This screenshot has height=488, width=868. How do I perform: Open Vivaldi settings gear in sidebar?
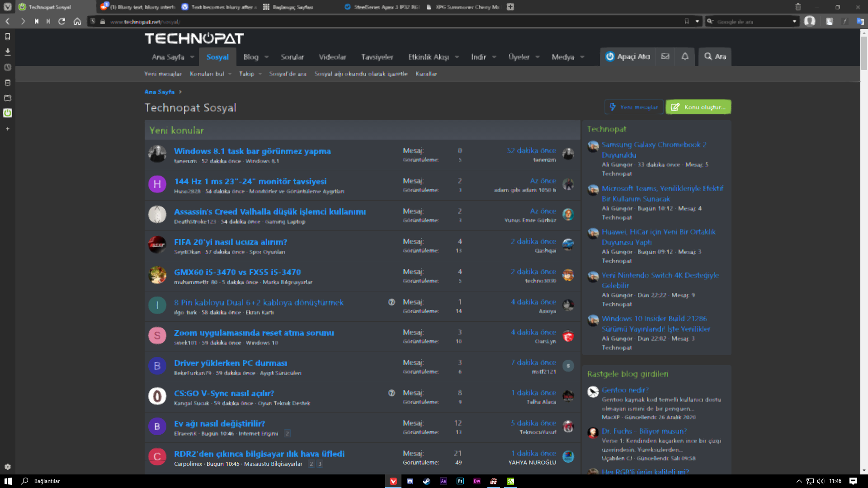pos(7,467)
